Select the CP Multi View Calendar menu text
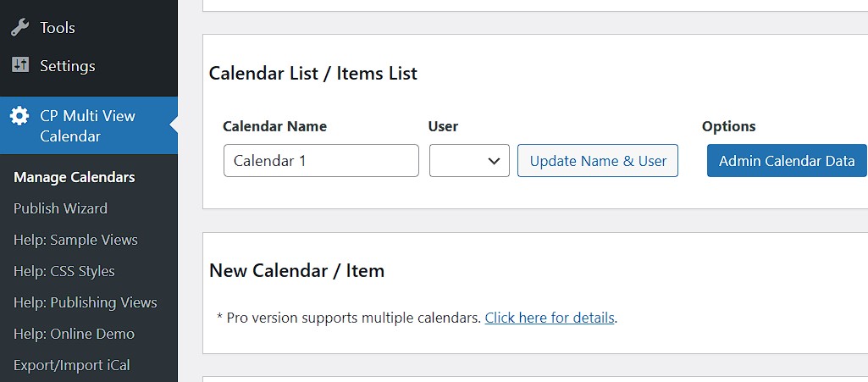868x382 pixels. coord(87,125)
